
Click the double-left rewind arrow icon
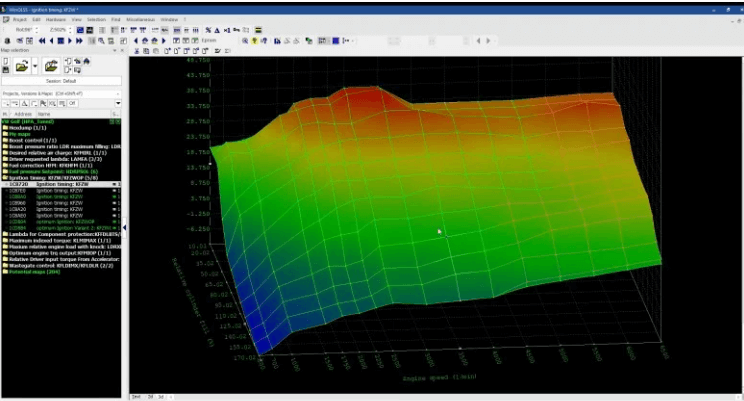(42, 41)
